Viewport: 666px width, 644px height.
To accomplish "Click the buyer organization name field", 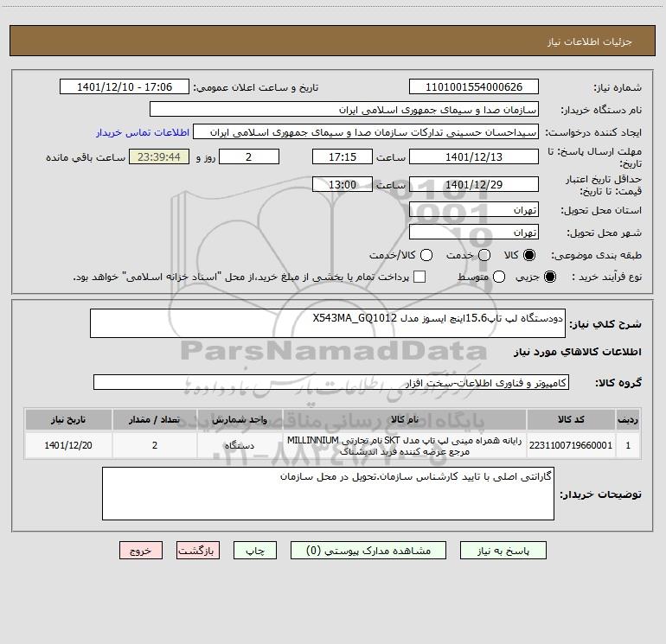I will pos(344,110).
